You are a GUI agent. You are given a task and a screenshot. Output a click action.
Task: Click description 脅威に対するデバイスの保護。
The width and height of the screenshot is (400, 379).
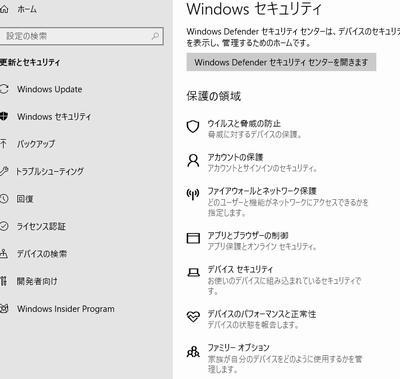[x=255, y=134]
